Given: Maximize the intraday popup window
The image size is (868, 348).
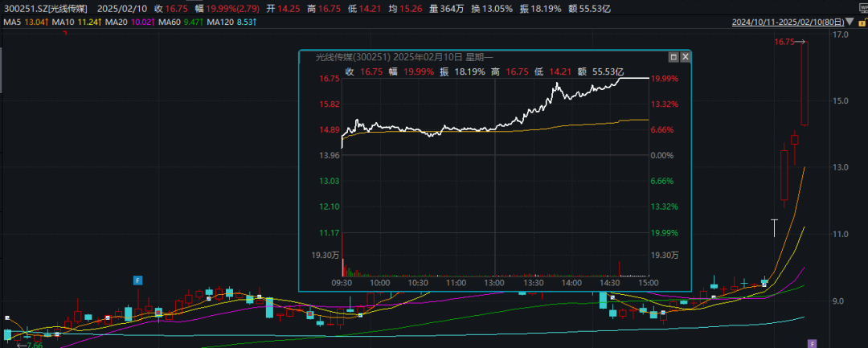Looking at the screenshot, I should click(673, 58).
